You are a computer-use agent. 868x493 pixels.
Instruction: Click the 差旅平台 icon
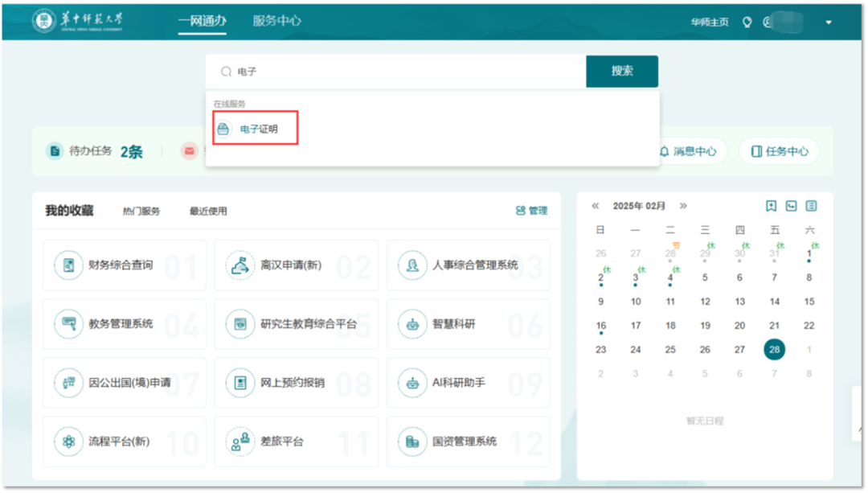[240, 442]
